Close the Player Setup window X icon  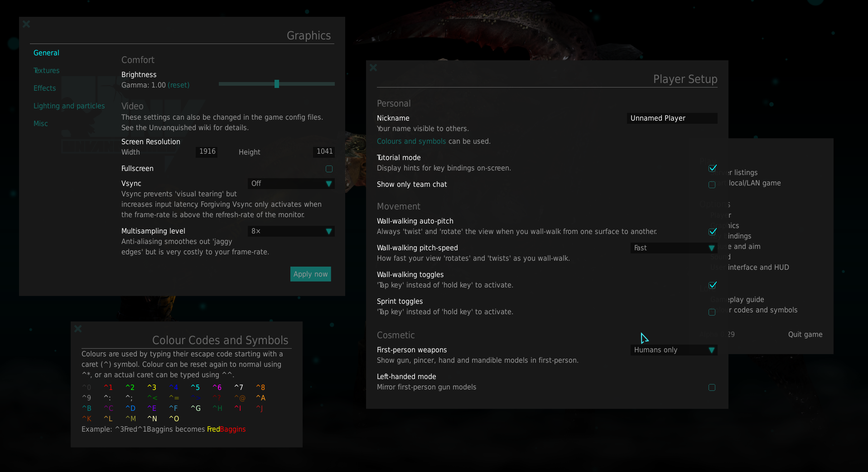tap(373, 68)
